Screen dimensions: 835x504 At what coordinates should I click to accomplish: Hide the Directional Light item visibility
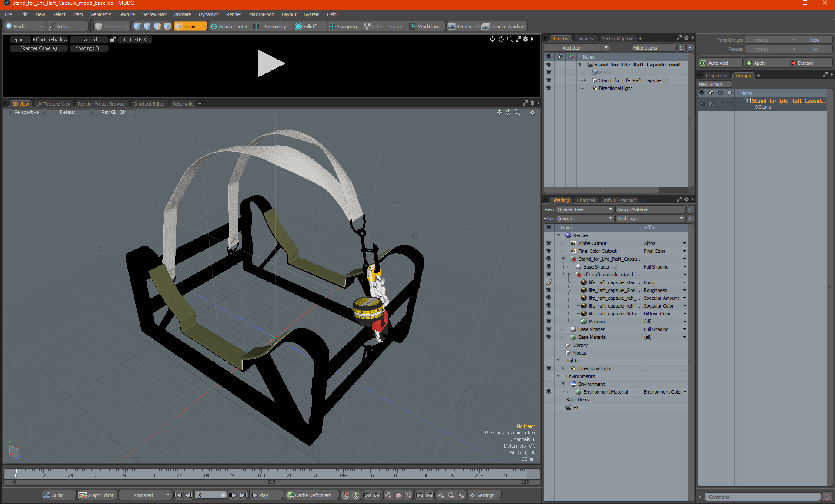548,88
